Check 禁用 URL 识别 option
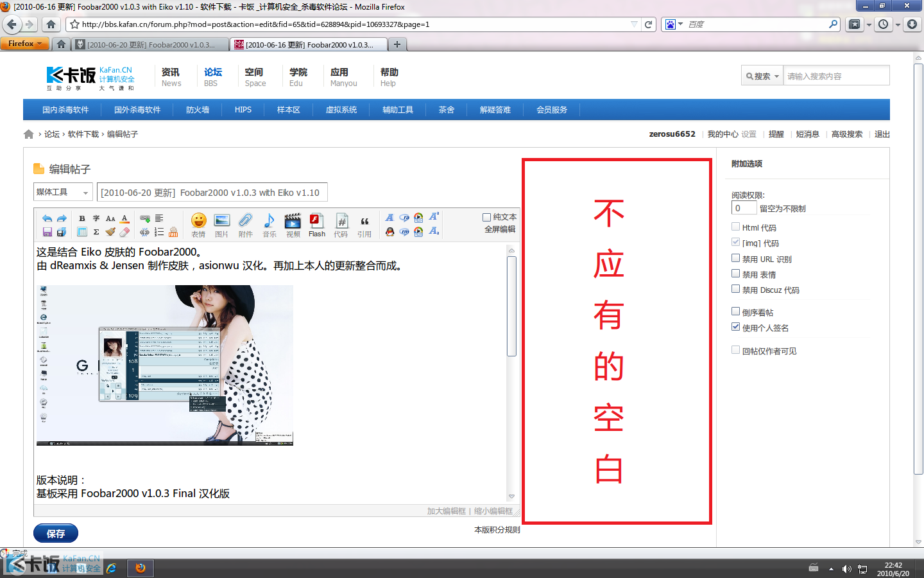Viewport: 924px width, 578px height. [735, 258]
